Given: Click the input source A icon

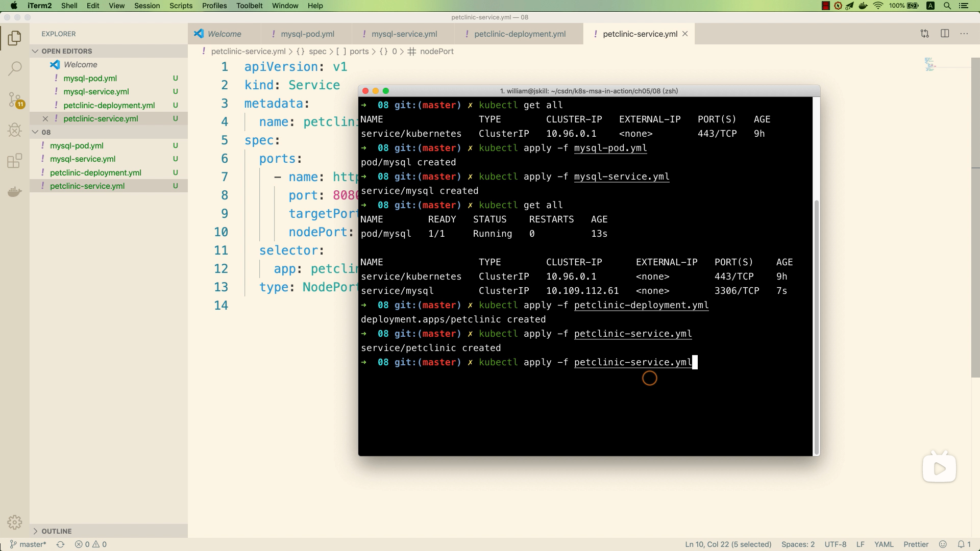Looking at the screenshot, I should pos(930,6).
